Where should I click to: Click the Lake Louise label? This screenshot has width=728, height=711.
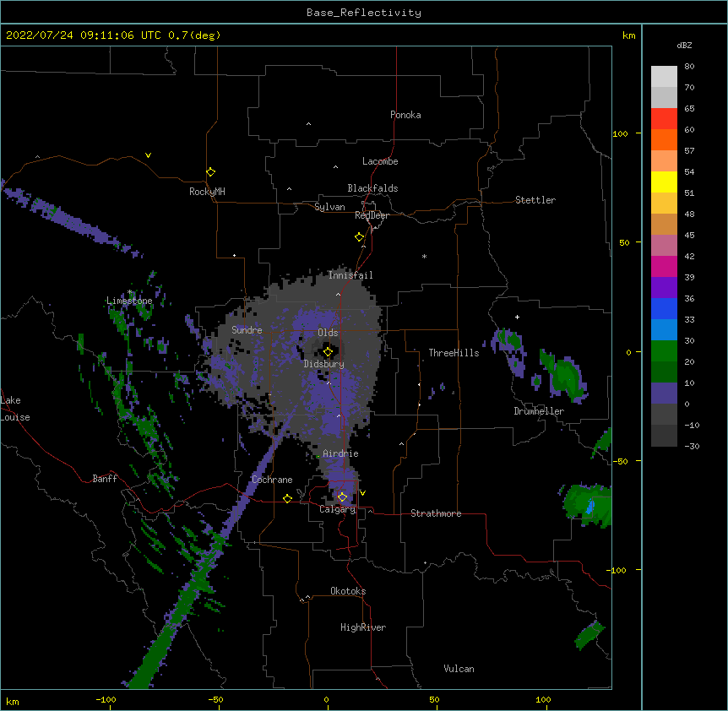[x=15, y=409]
